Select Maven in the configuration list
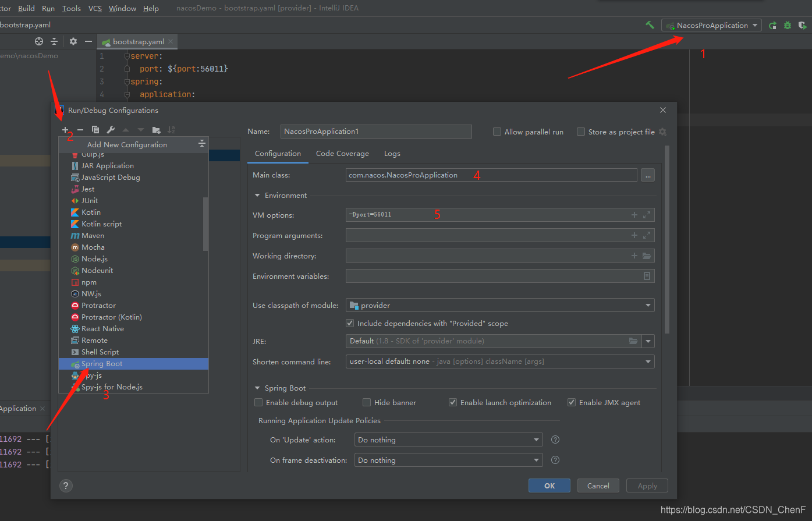This screenshot has width=812, height=521. coord(133,236)
